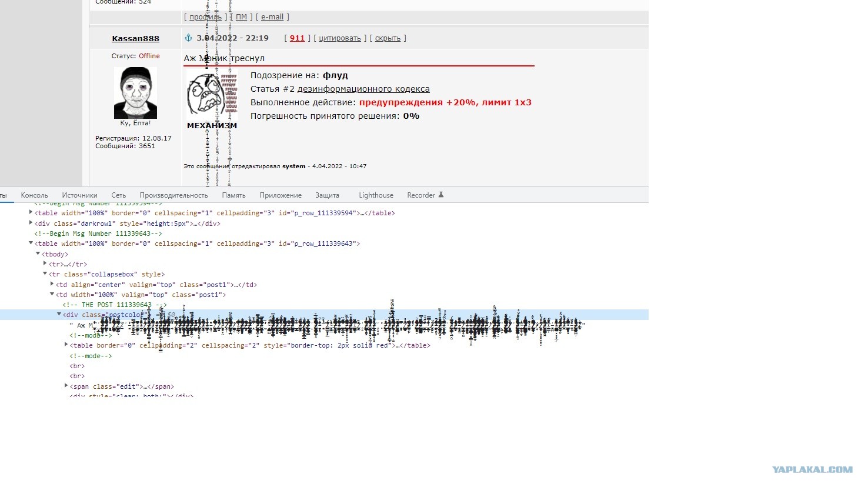
Task: Click the post date 3.04.2022 - 22:19
Action: click(x=232, y=38)
